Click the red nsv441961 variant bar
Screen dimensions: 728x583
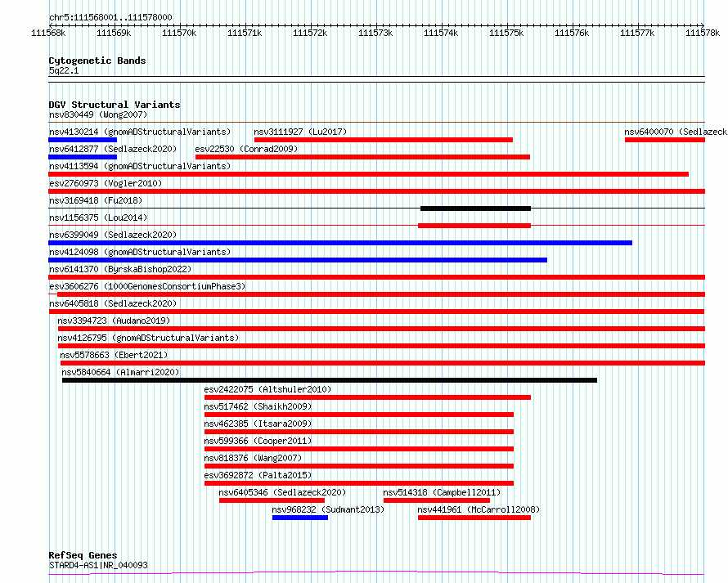pyautogui.click(x=474, y=518)
